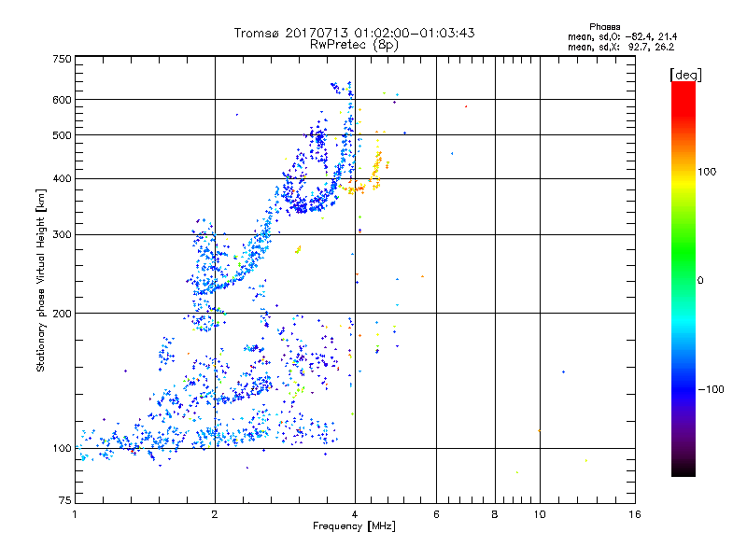Viewport: 747px width, 560px height.
Task: Click the plot title 'Tromsø 20170713 01:02:00-01:03:43'
Action: pyautogui.click(x=354, y=33)
